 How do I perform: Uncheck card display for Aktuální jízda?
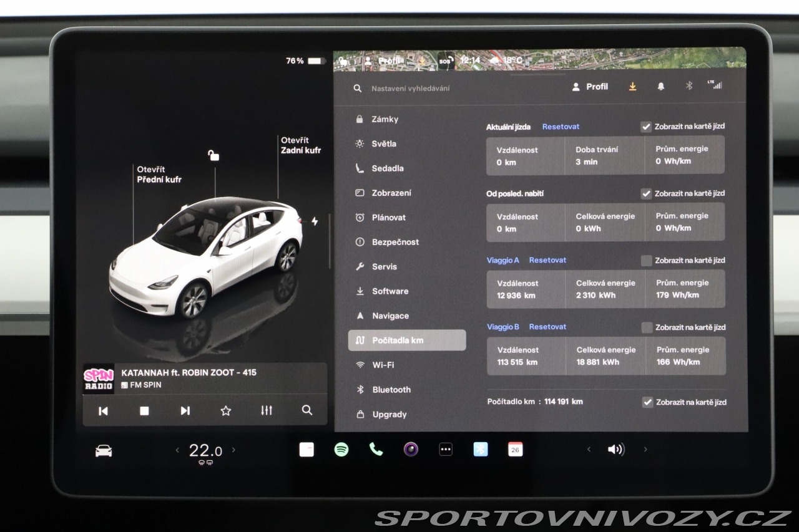(647, 127)
